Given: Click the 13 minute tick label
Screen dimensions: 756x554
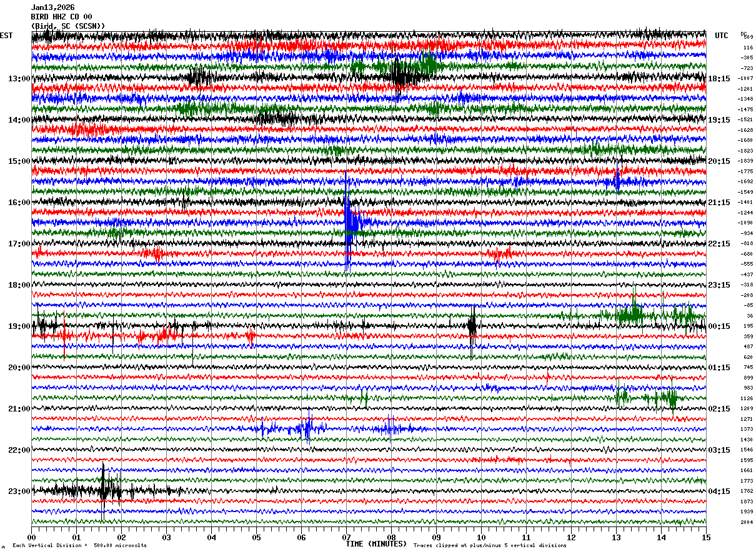Looking at the screenshot, I should click(x=616, y=537).
